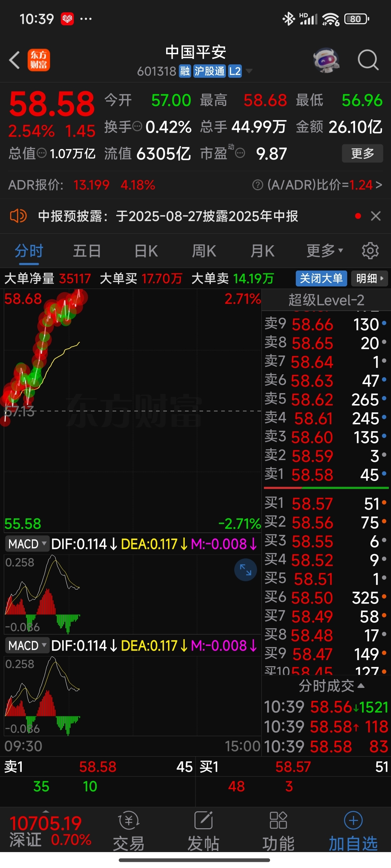Tap the search magnifier icon

[368, 60]
